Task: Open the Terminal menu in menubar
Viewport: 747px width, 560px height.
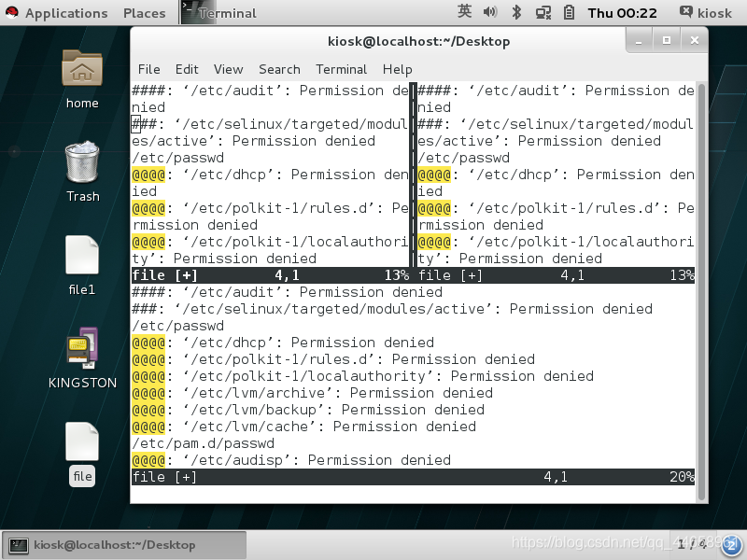Action: (341, 69)
